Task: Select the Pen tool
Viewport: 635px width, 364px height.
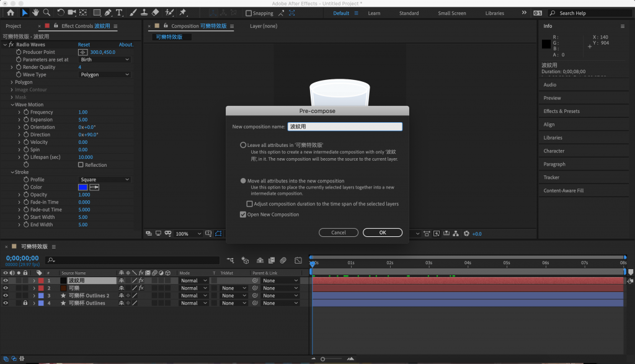Action: click(108, 12)
